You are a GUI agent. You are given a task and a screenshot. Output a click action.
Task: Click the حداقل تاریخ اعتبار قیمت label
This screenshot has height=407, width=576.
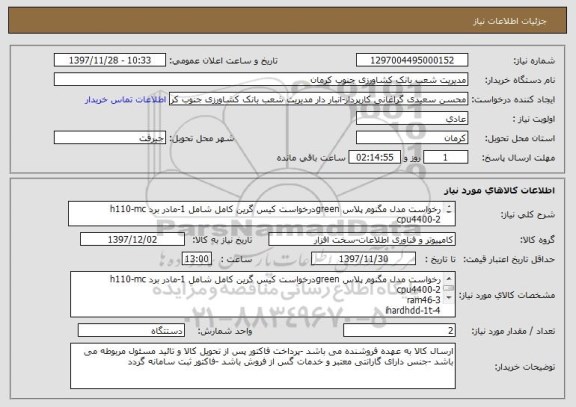coord(509,259)
